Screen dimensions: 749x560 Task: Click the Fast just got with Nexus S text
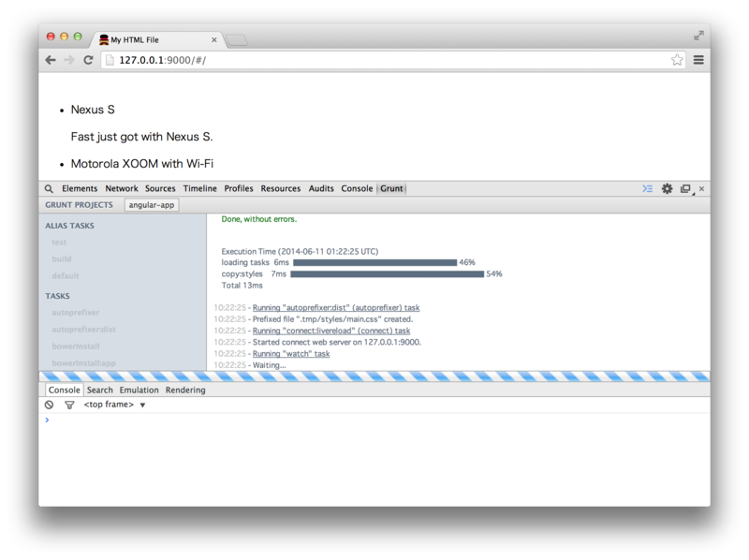coord(142,137)
